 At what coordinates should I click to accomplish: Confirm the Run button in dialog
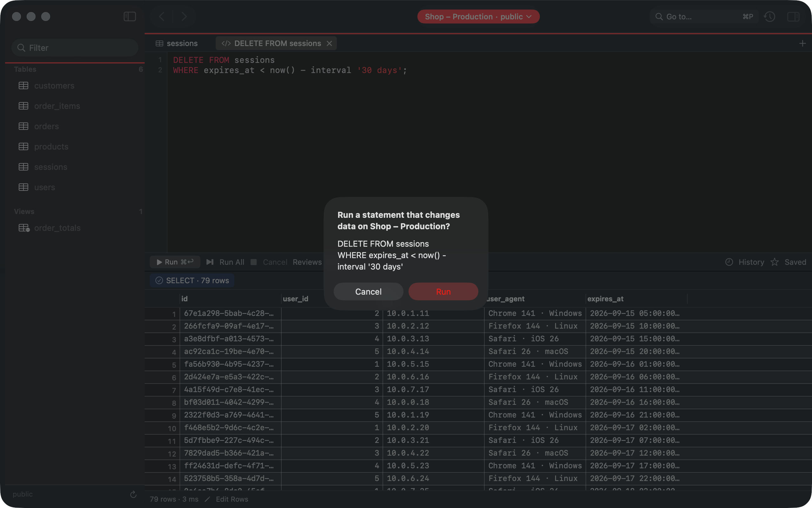[x=443, y=291]
